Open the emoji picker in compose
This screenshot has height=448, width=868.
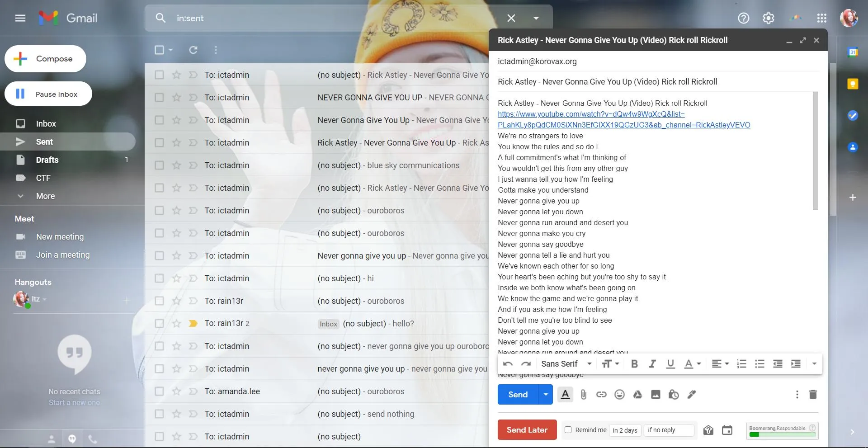click(x=619, y=395)
